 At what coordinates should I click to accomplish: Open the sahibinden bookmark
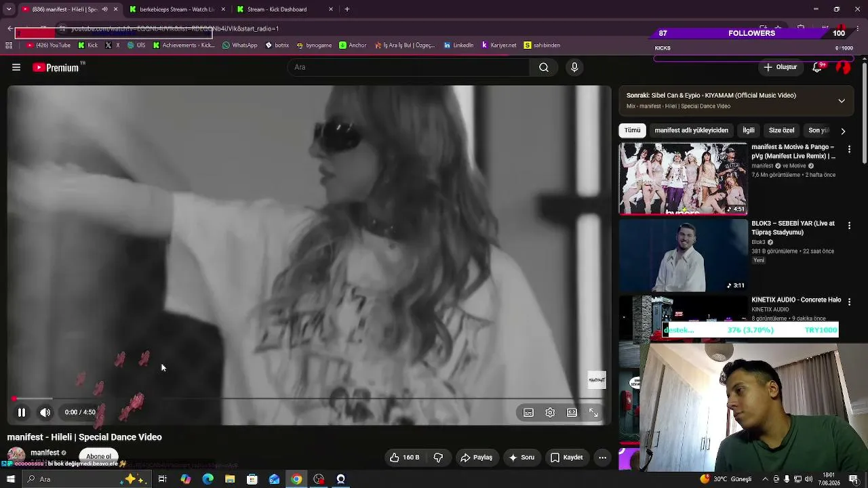point(542,45)
